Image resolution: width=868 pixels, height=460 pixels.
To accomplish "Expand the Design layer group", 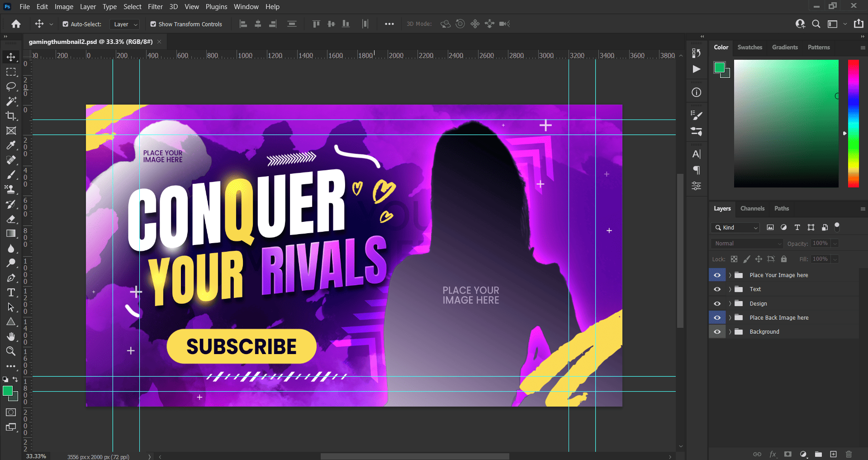I will 730,304.
